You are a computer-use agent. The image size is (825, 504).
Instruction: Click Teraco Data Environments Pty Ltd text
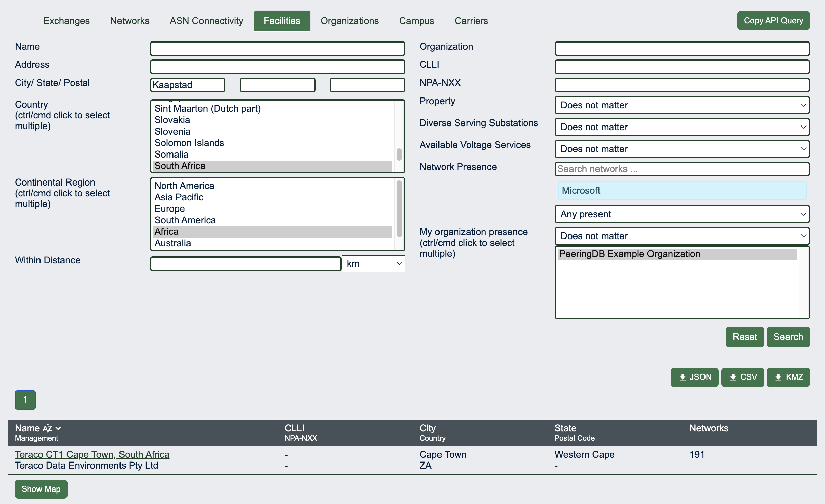point(86,466)
